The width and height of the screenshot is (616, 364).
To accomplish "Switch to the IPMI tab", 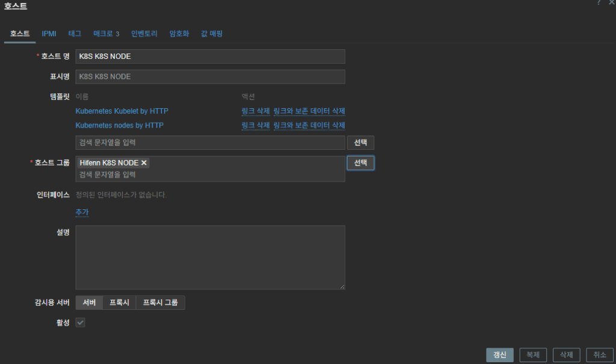I will (x=49, y=34).
